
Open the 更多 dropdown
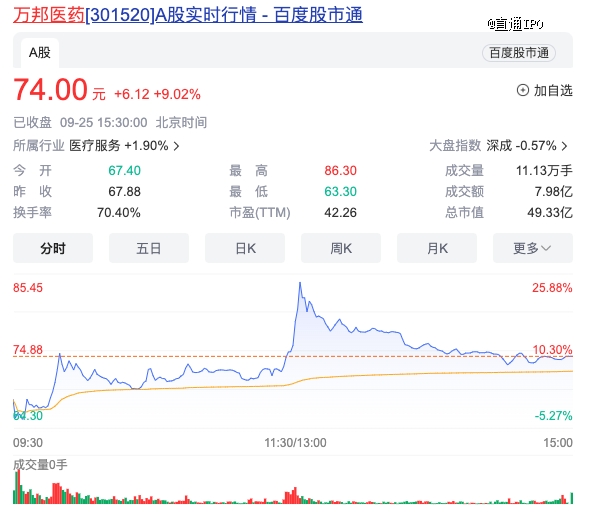pos(533,248)
